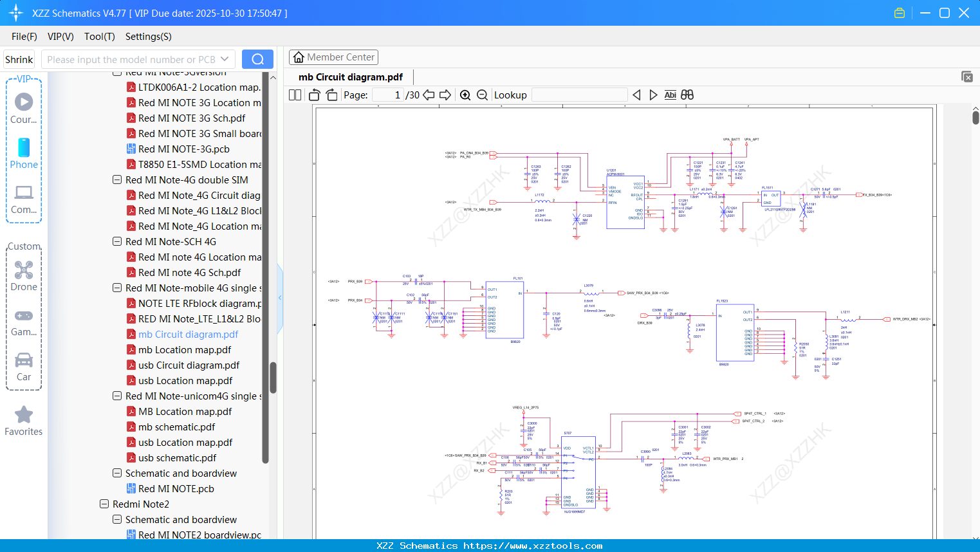This screenshot has width=980, height=552.
Task: Click the Shrink button
Action: [19, 59]
